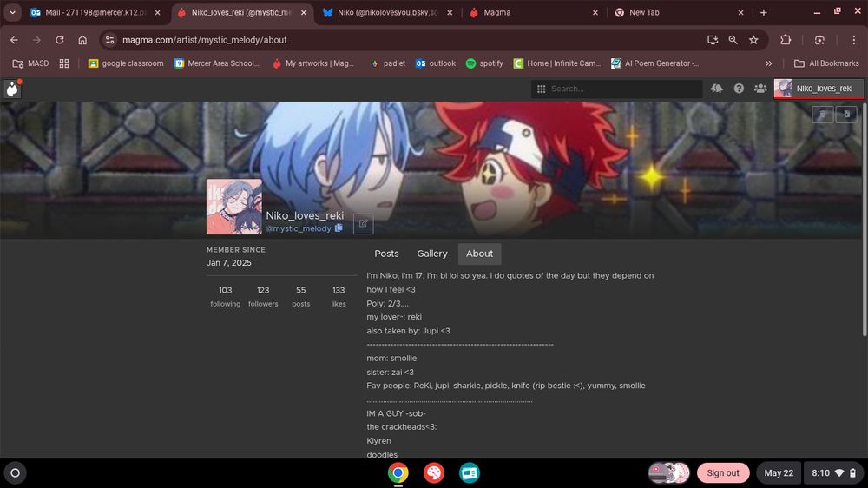Close the New Tab browser tab
868x488 pixels.
click(x=740, y=12)
